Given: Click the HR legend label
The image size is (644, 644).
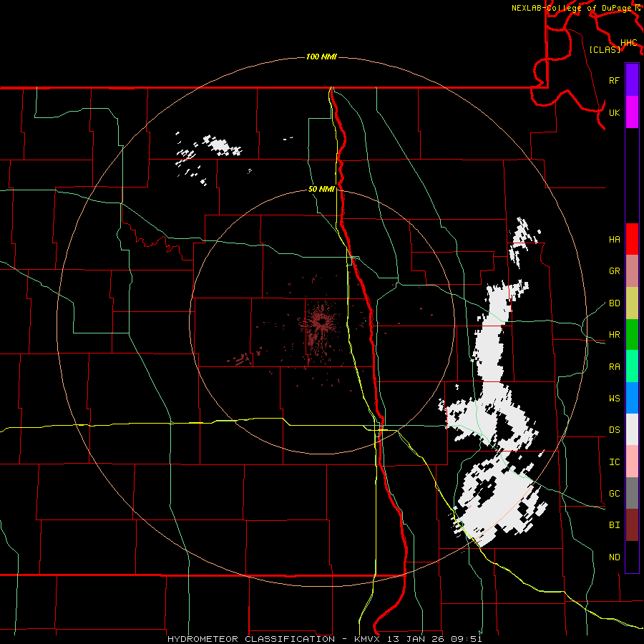Looking at the screenshot, I should coord(614,335).
